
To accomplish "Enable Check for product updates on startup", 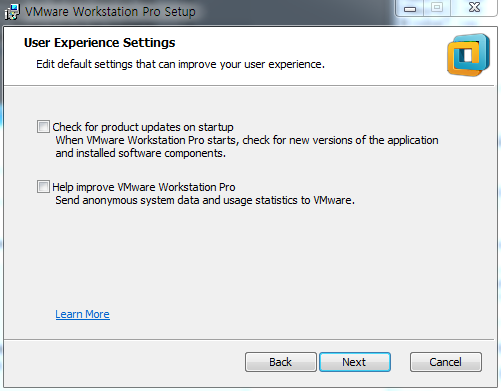I will [x=43, y=127].
